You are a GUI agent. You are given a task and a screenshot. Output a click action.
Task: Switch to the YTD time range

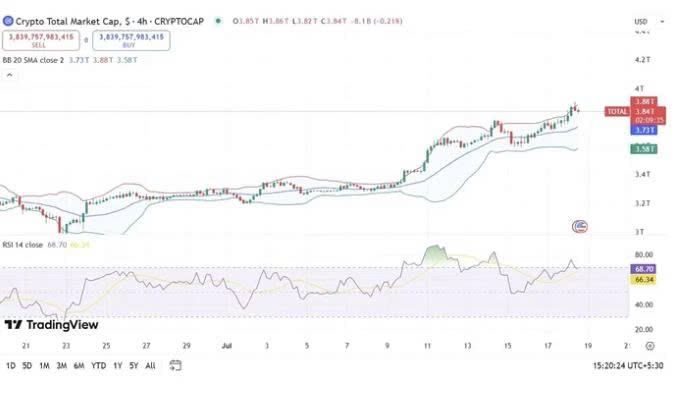click(x=99, y=366)
